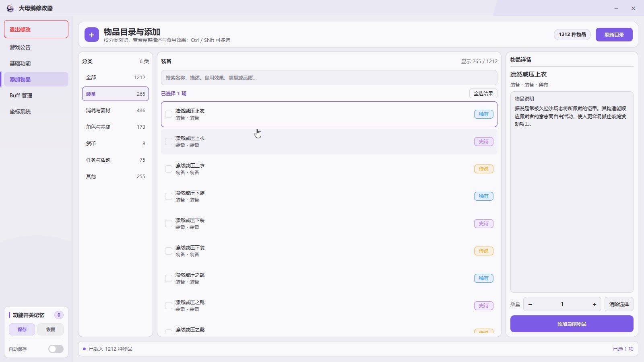Click the 稀有 badge on 凛然威压之靴
Viewport: 644px width, 362px height.
coord(483,278)
